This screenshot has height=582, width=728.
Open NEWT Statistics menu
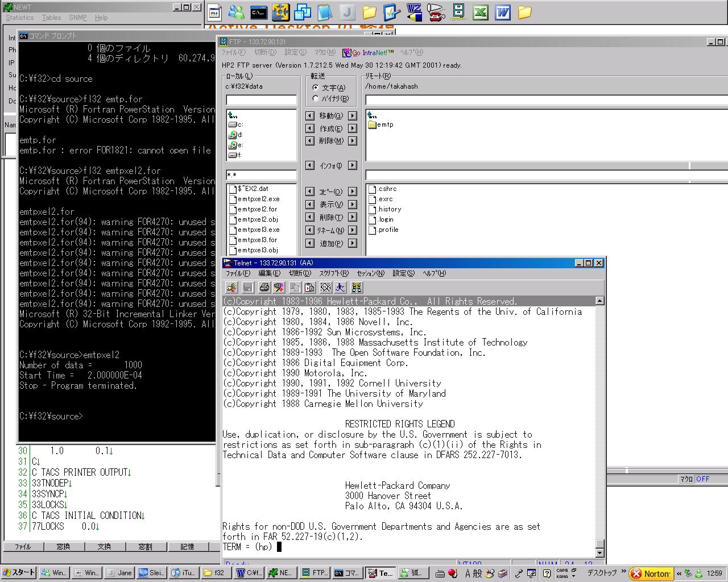coord(19,18)
